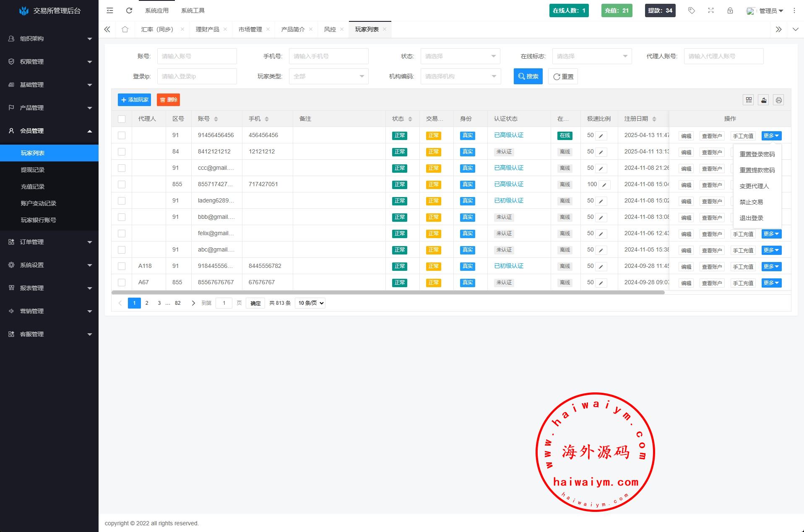Viewport: 804px width, 532px height.
Task: Switch to the 风控 tab
Action: pyautogui.click(x=330, y=29)
